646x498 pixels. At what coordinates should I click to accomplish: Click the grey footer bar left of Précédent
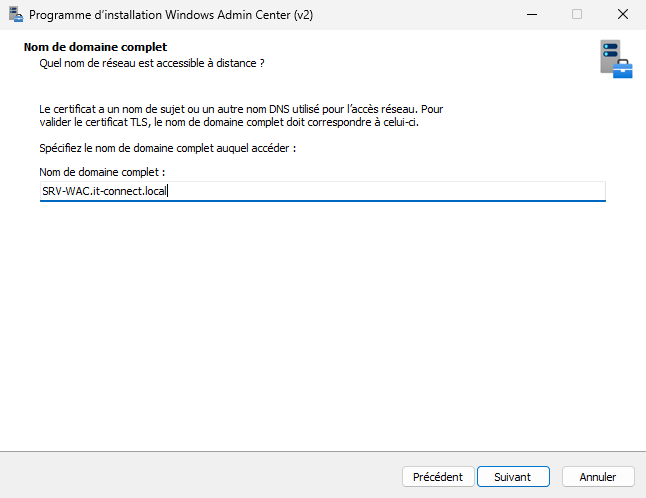pyautogui.click(x=200, y=477)
